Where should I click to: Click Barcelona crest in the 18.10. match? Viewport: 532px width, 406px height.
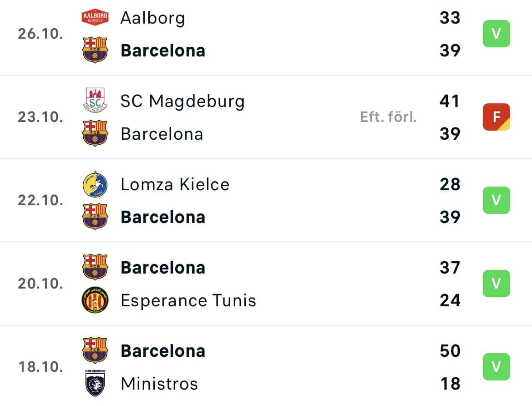[x=95, y=350]
